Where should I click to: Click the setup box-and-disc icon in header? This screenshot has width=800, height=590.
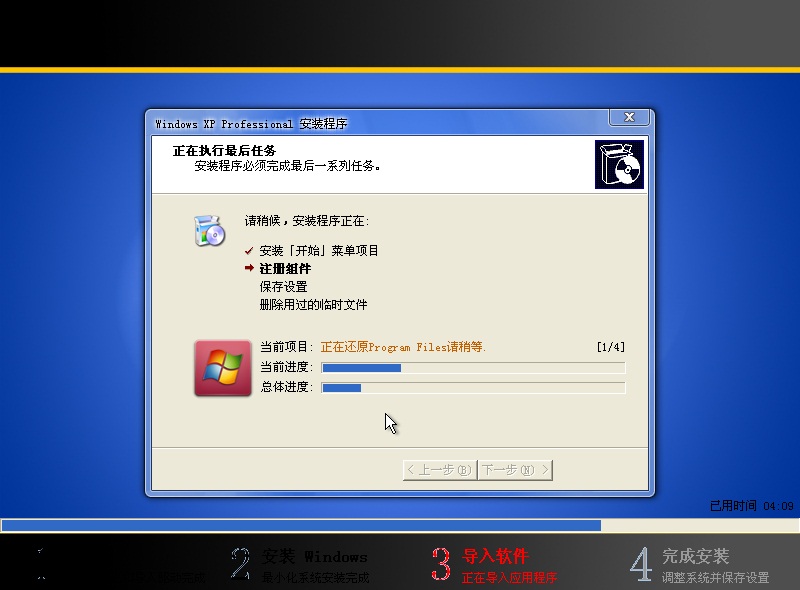[619, 164]
